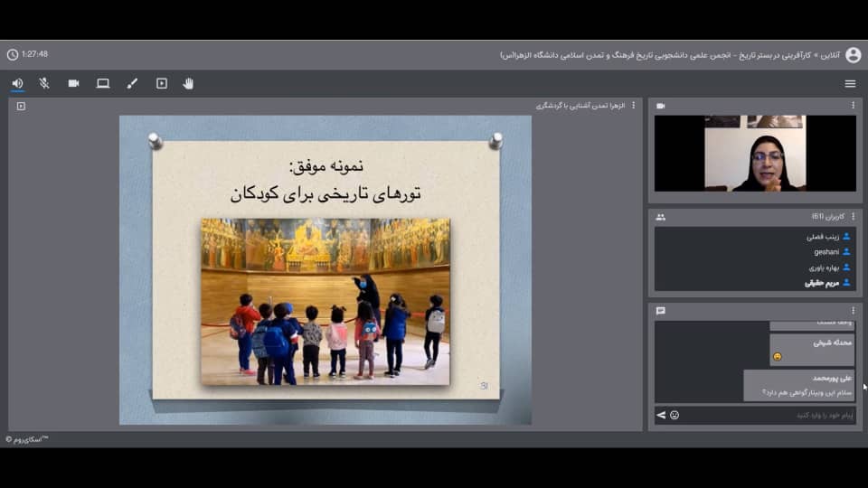Turn on the webcam camera icon
This screenshot has height=488, width=868.
(73, 83)
